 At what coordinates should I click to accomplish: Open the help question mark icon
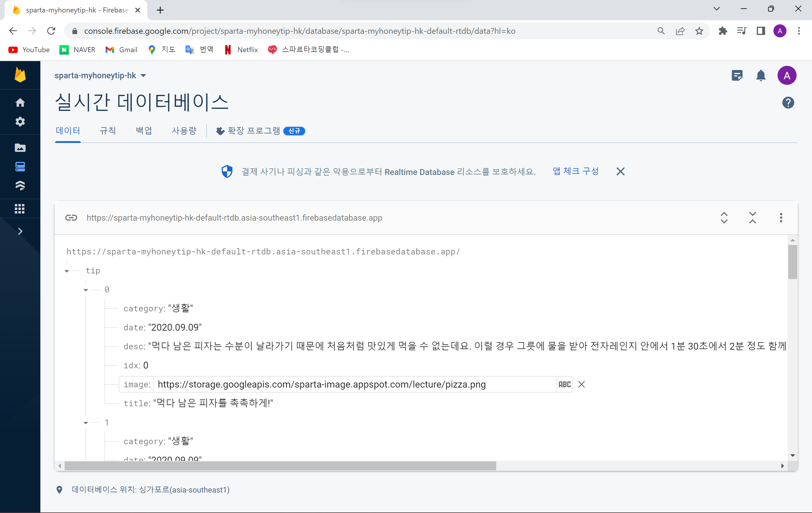[x=788, y=103]
